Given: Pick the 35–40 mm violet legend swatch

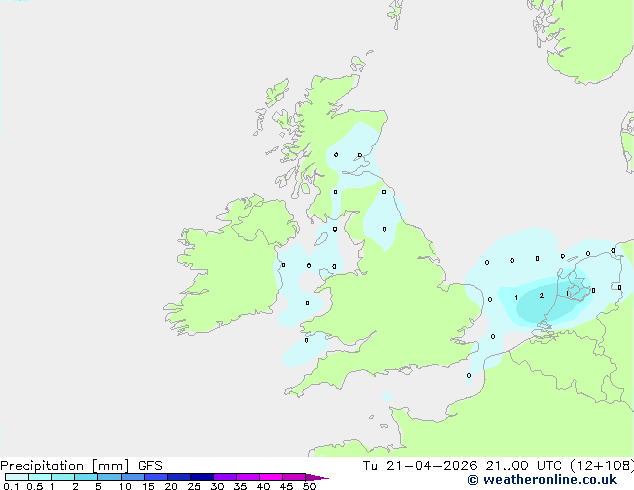Looking at the screenshot, I should pos(248,477).
